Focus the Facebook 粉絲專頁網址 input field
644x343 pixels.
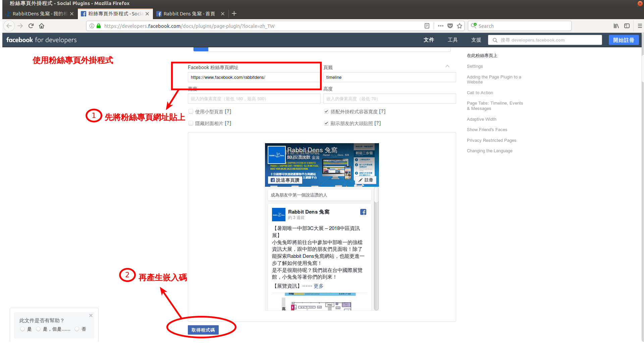(254, 77)
